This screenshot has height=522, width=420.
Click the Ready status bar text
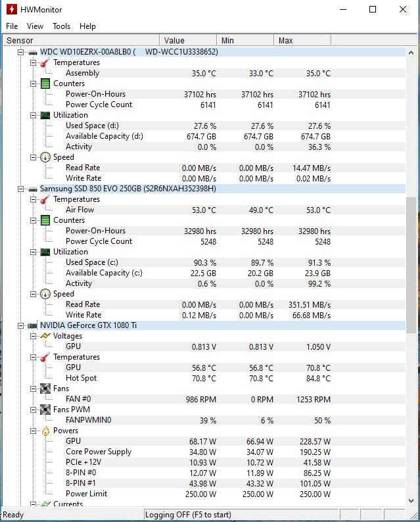(x=13, y=515)
